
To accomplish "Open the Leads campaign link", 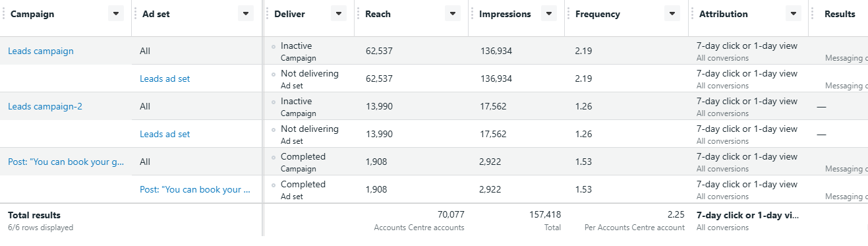I will (41, 51).
